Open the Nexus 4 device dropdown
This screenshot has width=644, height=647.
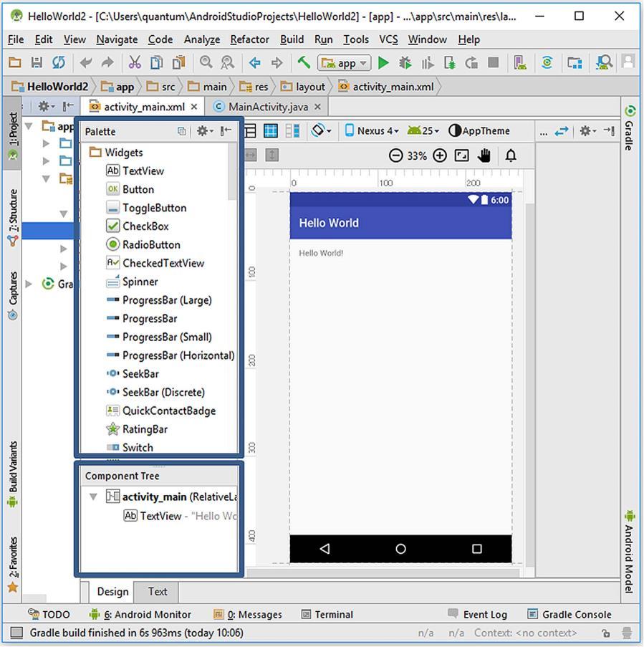pyautogui.click(x=372, y=131)
